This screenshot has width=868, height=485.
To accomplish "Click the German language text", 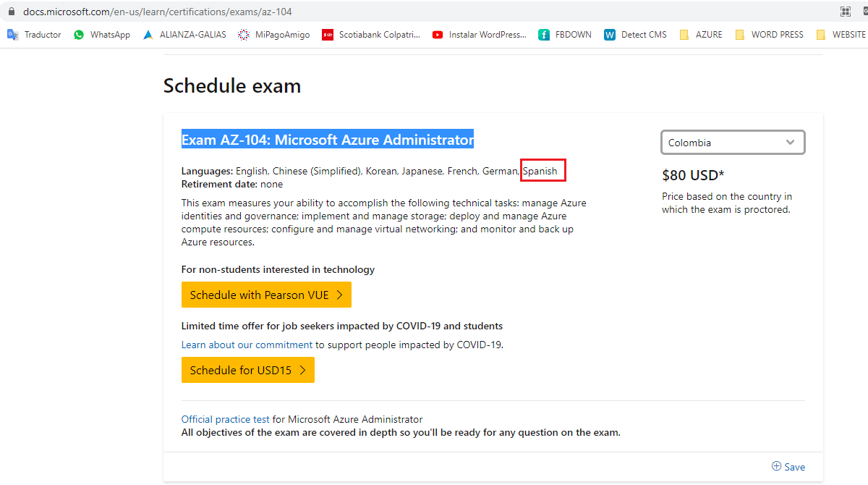I will click(x=501, y=171).
